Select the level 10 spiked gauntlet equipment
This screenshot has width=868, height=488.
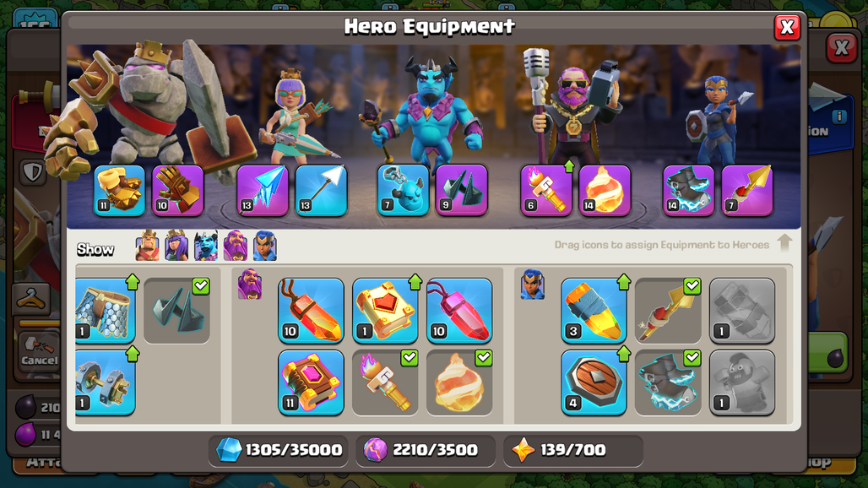[x=177, y=190]
